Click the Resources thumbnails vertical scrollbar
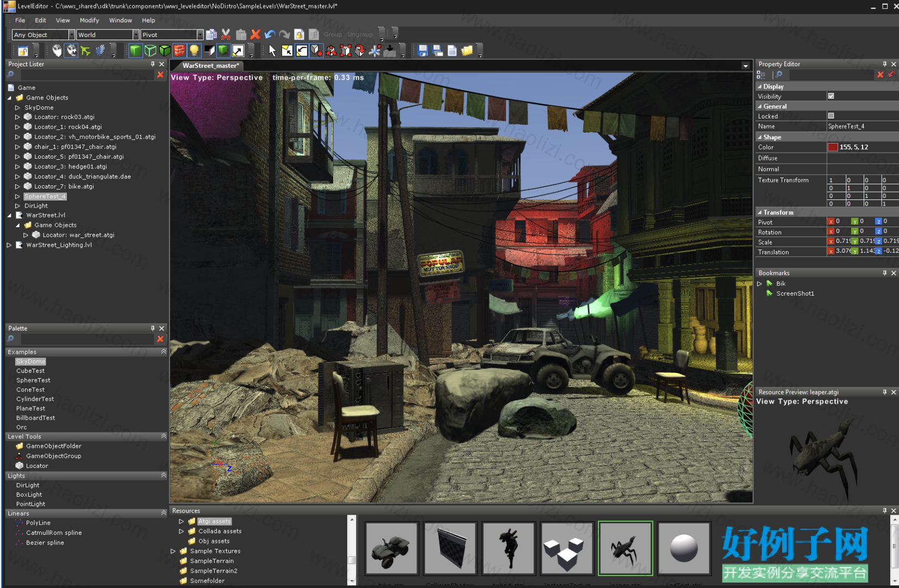 pos(894,550)
